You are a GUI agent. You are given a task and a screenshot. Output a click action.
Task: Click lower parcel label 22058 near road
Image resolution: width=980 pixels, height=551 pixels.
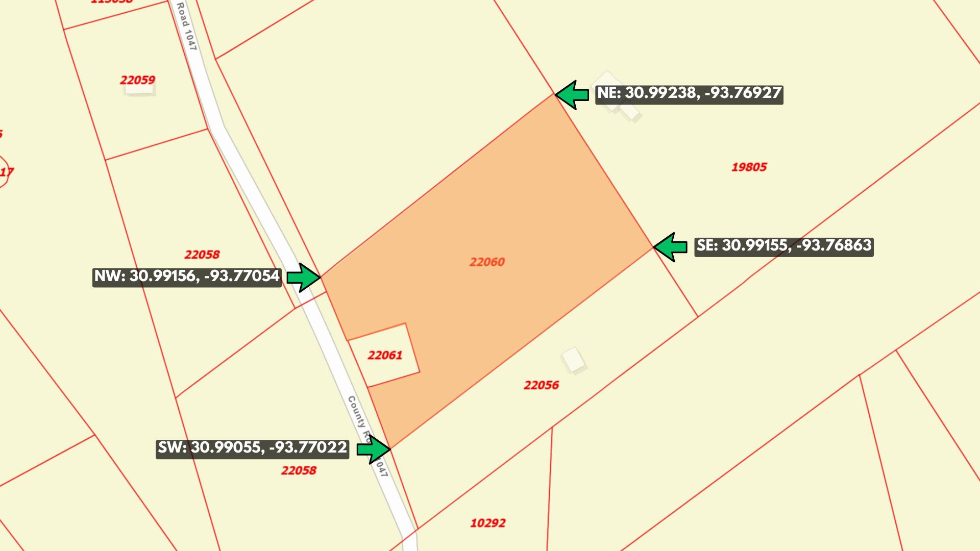[x=299, y=470]
